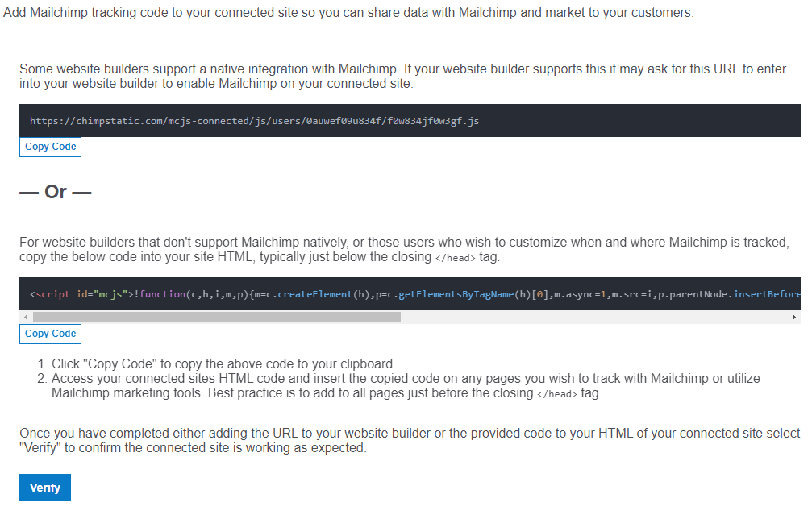Viewport: 812px width, 515px height.
Task: Click the "Some website builders support" paragraph
Action: click(403, 76)
